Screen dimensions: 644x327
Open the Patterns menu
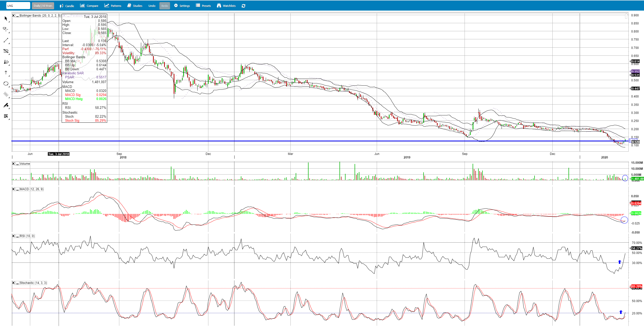(x=113, y=6)
